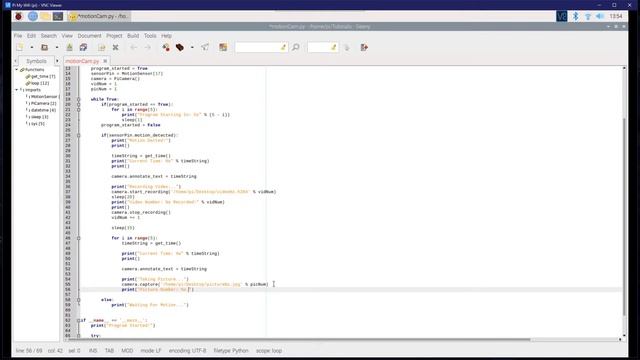Click the sidebar tab scroll-right arrow
Screen dimensions: 640x360
57,61
